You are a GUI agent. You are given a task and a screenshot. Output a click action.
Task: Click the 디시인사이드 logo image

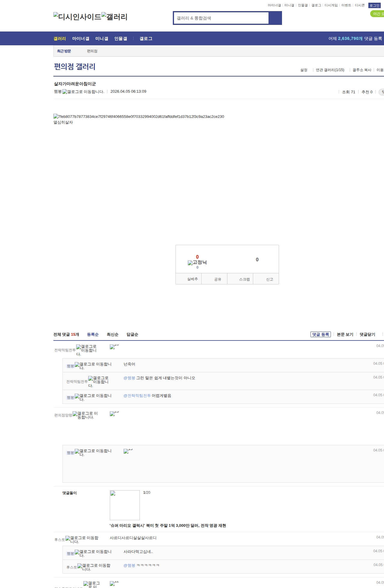coord(77,17)
